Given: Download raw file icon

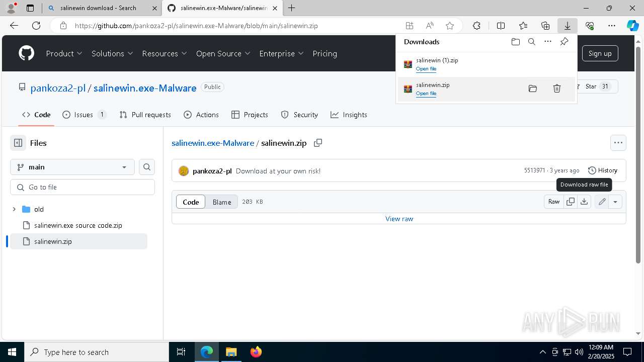Looking at the screenshot, I should (584, 202).
